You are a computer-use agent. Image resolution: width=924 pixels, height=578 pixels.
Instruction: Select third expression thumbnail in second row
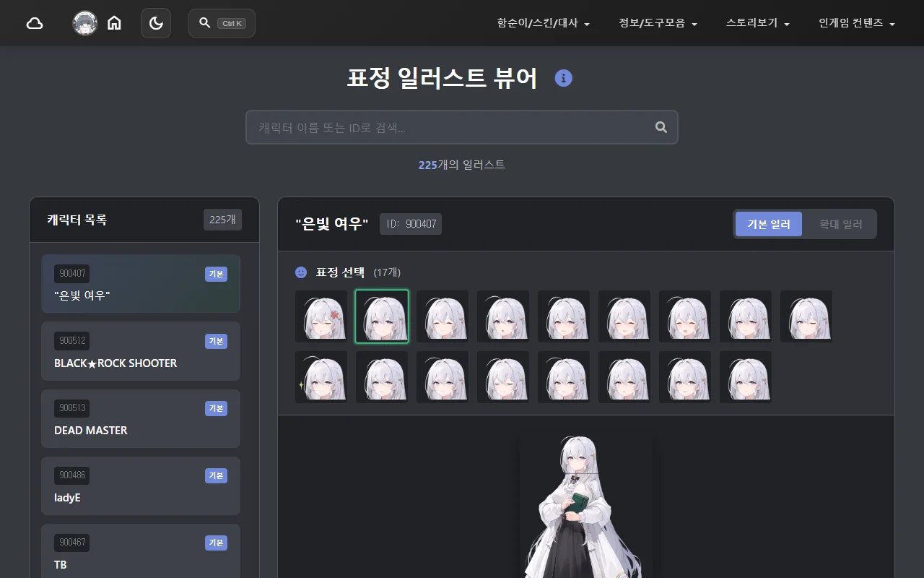(x=443, y=377)
